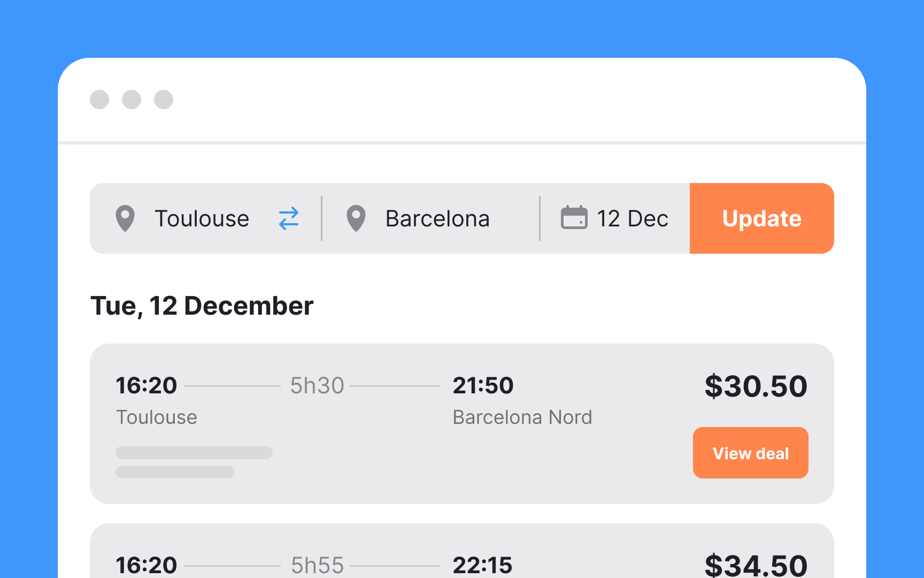Click View deal for the $30.50 train

[750, 452]
